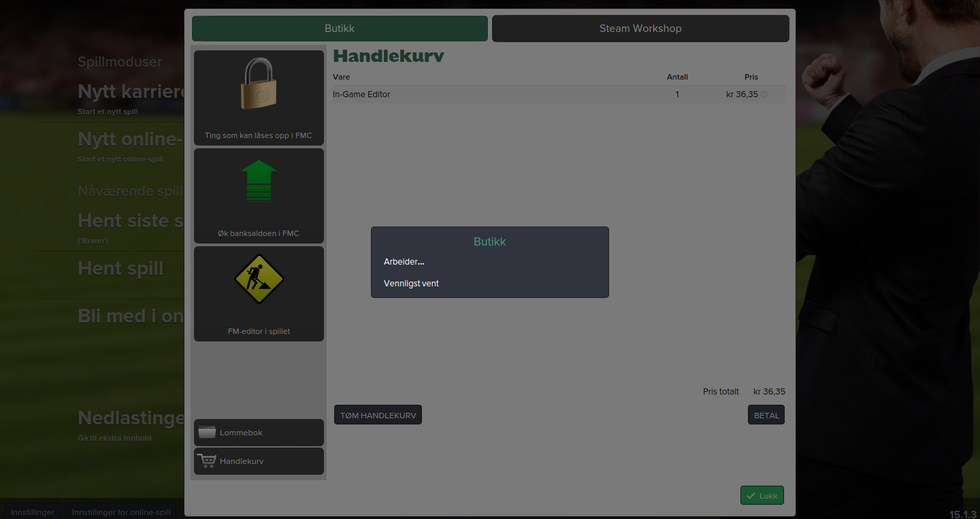980x519 pixels.
Task: Open the green arrow bank balance category
Action: [259, 196]
